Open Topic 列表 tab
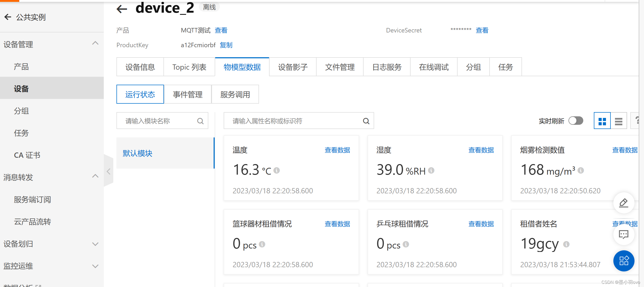This screenshot has height=287, width=644. click(x=189, y=67)
